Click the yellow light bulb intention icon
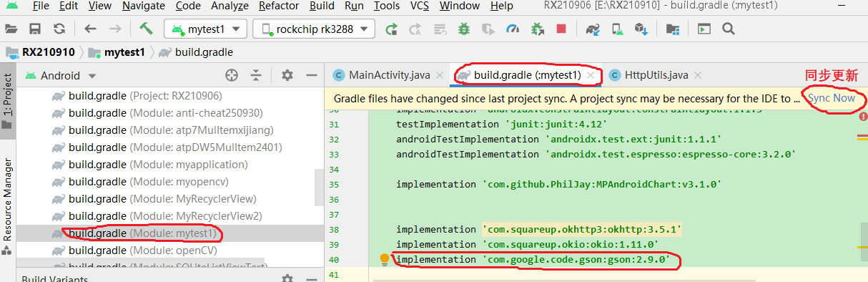 coord(384,259)
